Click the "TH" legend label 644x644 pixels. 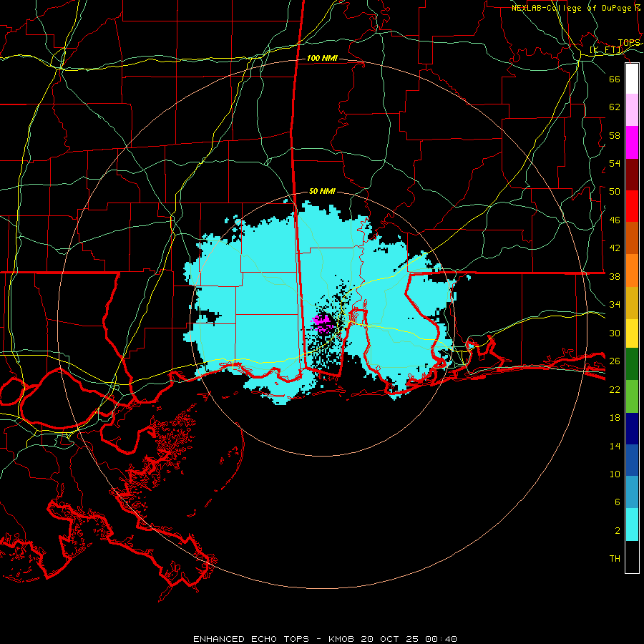615,559
